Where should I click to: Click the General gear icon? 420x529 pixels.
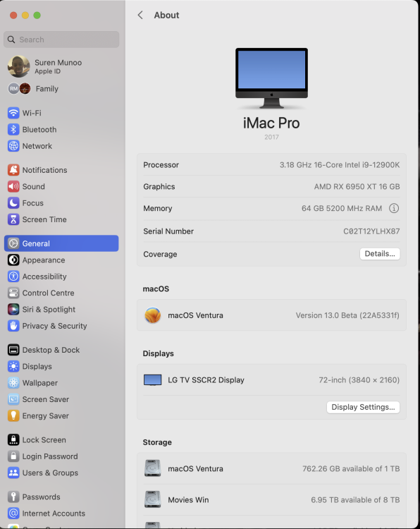[13, 243]
